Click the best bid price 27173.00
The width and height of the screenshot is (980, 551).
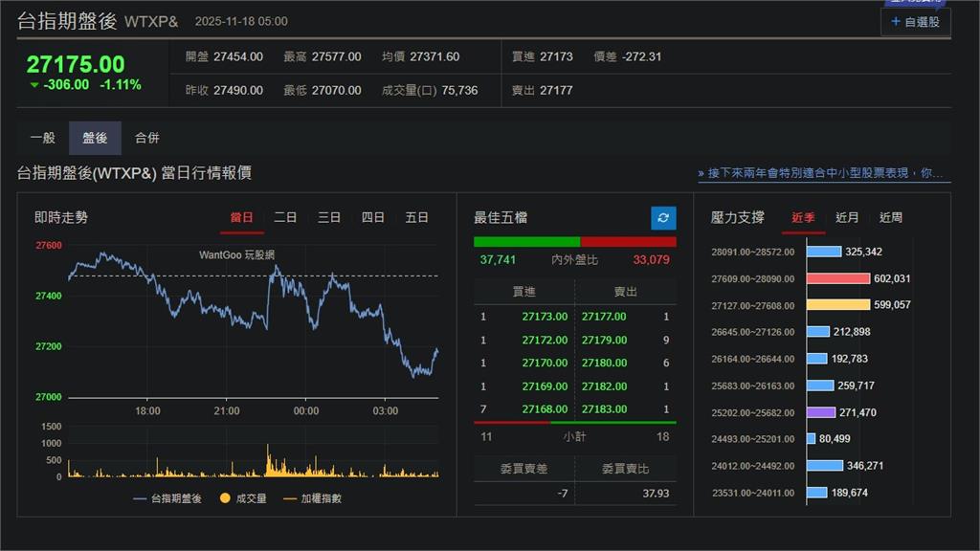tap(543, 316)
